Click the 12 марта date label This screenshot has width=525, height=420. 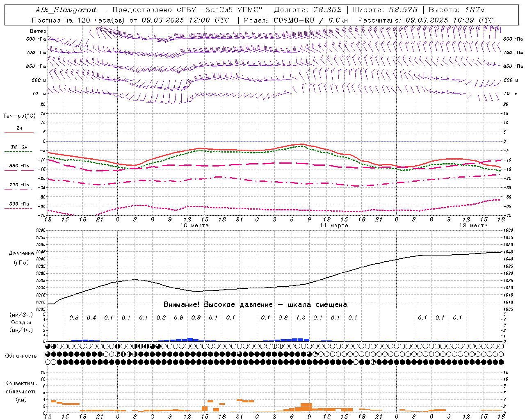click(x=473, y=226)
